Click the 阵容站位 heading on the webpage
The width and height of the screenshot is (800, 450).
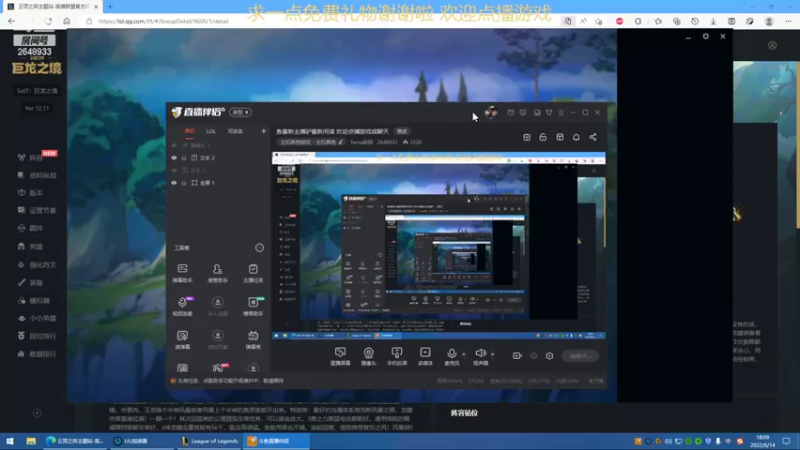tap(464, 413)
